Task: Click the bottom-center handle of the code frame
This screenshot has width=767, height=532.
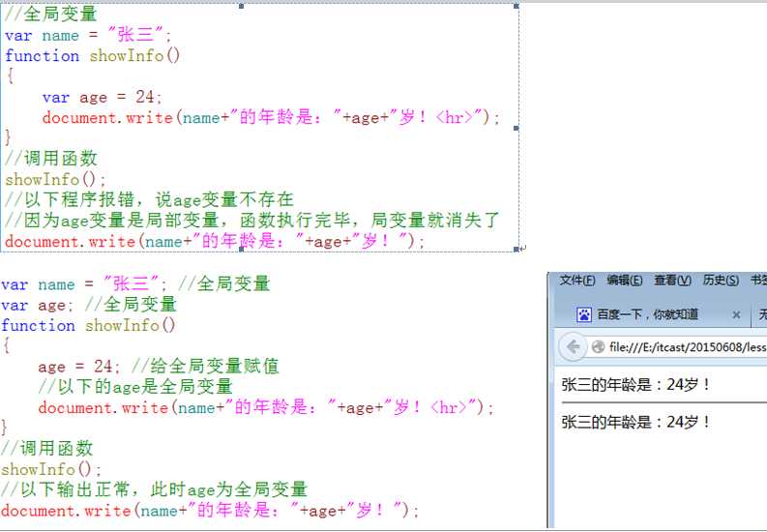Action: coord(241,250)
